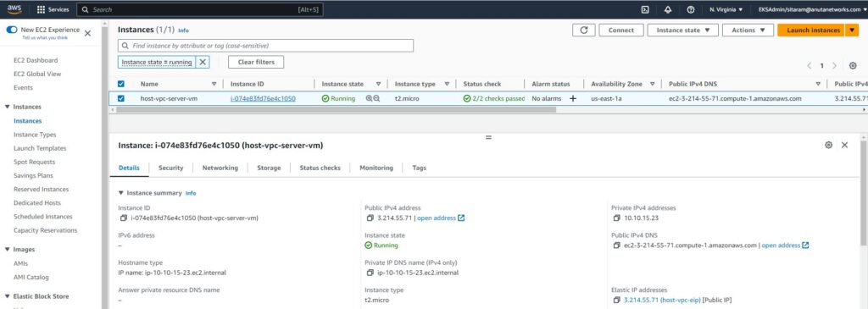Refresh the instances list
The image size is (868, 309).
(583, 30)
